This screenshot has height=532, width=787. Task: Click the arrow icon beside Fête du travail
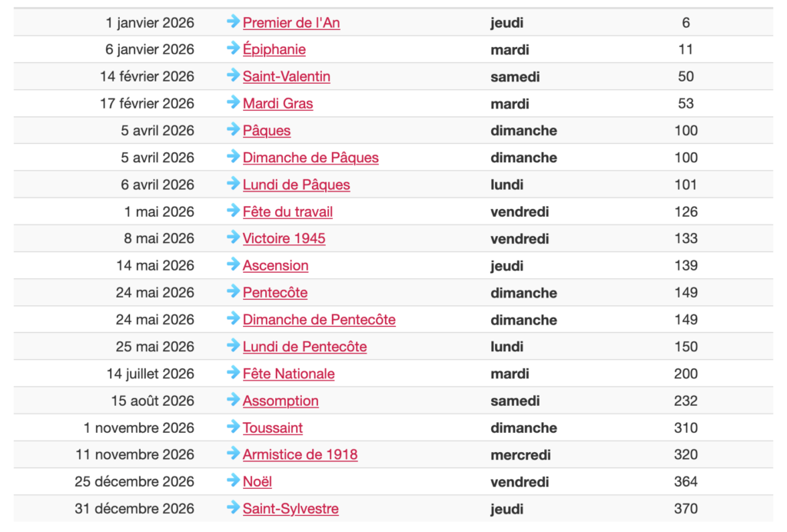[234, 211]
